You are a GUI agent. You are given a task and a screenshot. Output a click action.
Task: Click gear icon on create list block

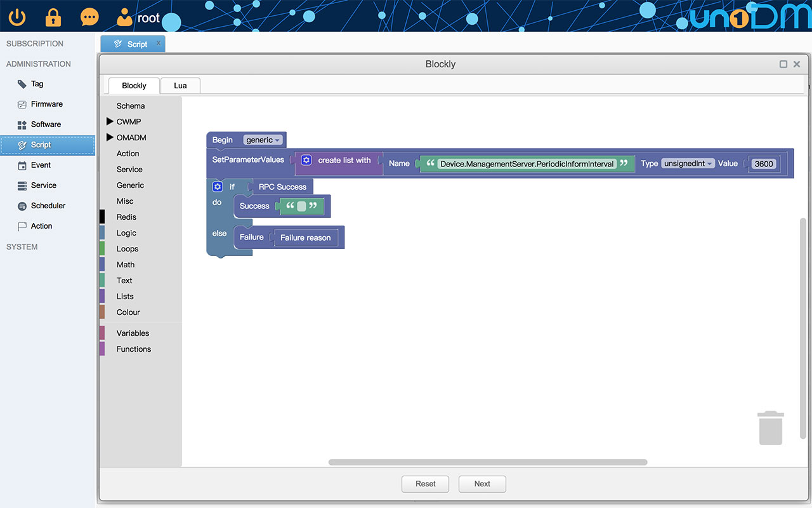306,161
